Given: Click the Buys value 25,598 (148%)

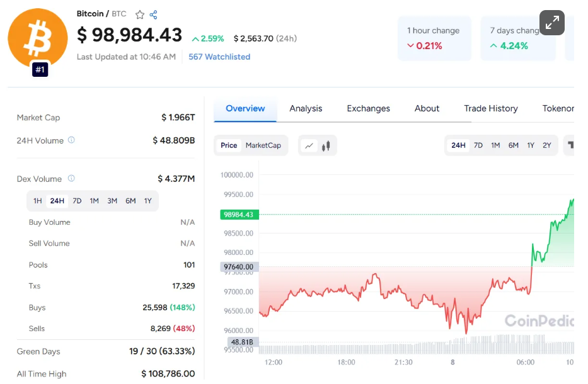Looking at the screenshot, I should coord(169,308).
